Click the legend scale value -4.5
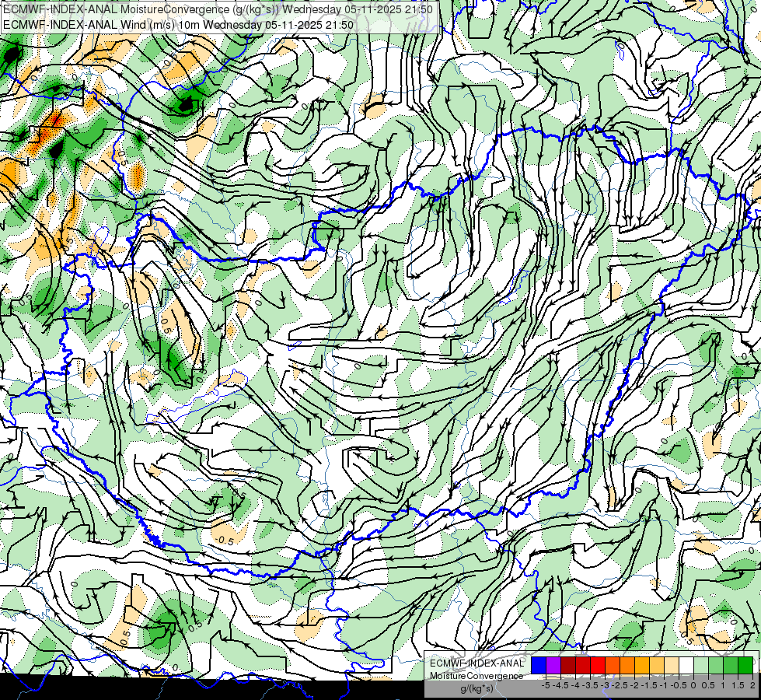 [560, 685]
